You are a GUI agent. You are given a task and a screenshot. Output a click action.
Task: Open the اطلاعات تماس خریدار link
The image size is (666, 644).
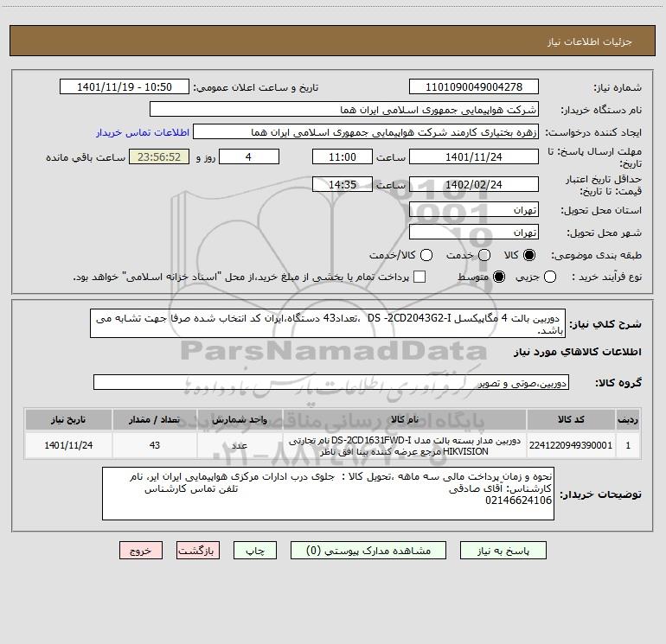point(143,132)
